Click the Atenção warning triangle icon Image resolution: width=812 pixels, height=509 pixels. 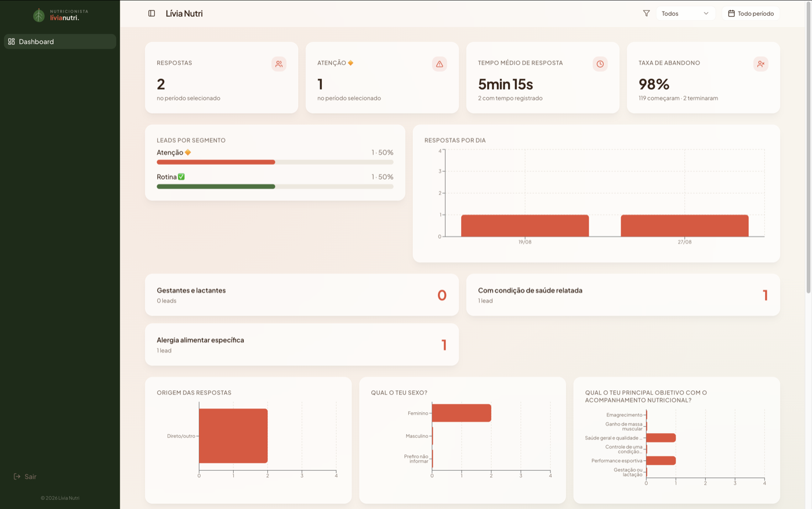click(440, 64)
